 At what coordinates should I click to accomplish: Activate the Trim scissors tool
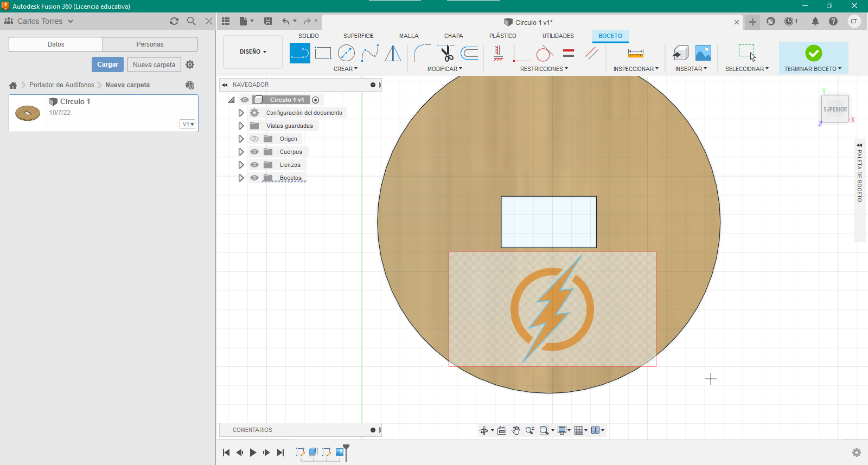(446, 53)
